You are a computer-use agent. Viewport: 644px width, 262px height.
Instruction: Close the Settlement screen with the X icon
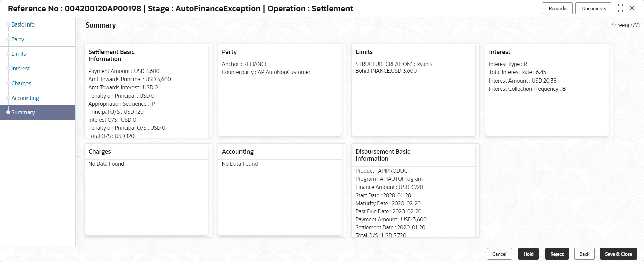click(632, 8)
